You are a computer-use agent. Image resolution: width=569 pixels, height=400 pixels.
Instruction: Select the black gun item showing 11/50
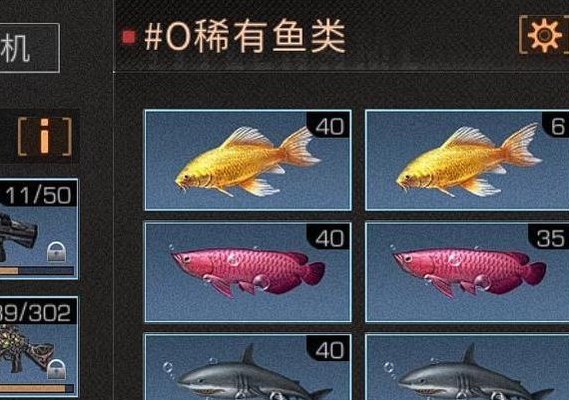[38, 229]
